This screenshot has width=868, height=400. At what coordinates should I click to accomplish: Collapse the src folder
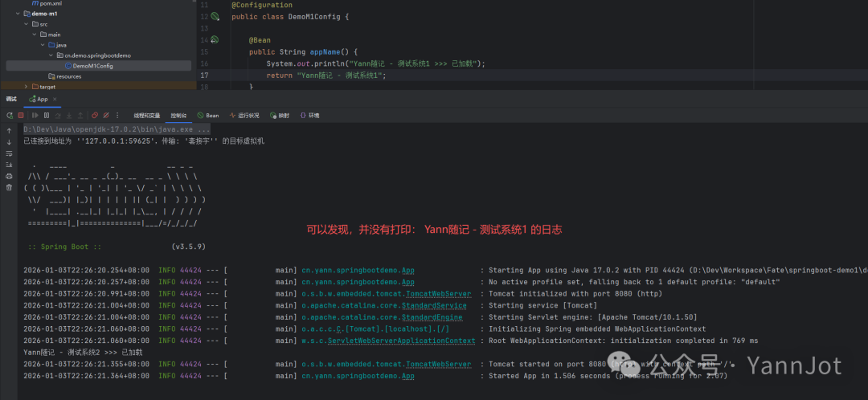coord(26,24)
